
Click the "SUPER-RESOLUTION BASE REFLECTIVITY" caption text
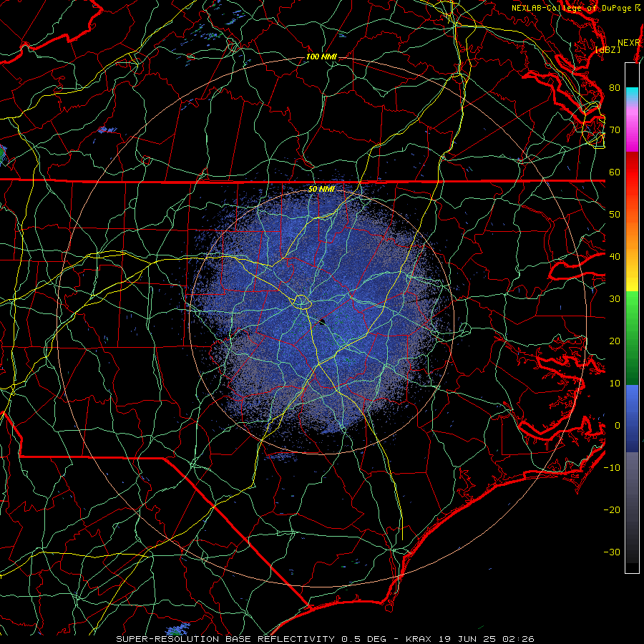[x=225, y=639]
